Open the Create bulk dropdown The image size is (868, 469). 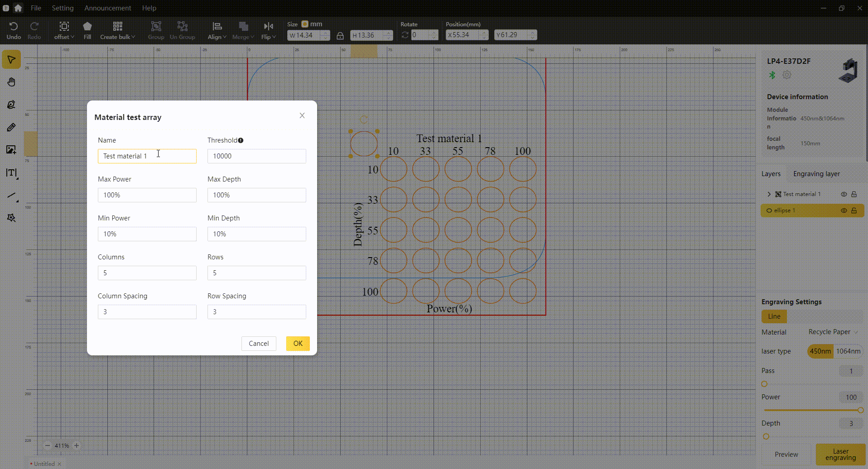117,30
